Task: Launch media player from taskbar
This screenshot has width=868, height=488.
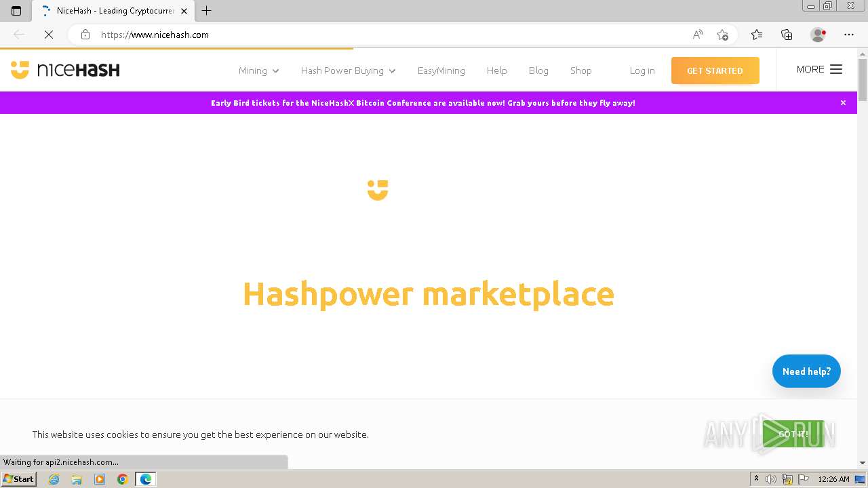Action: pos(100,479)
